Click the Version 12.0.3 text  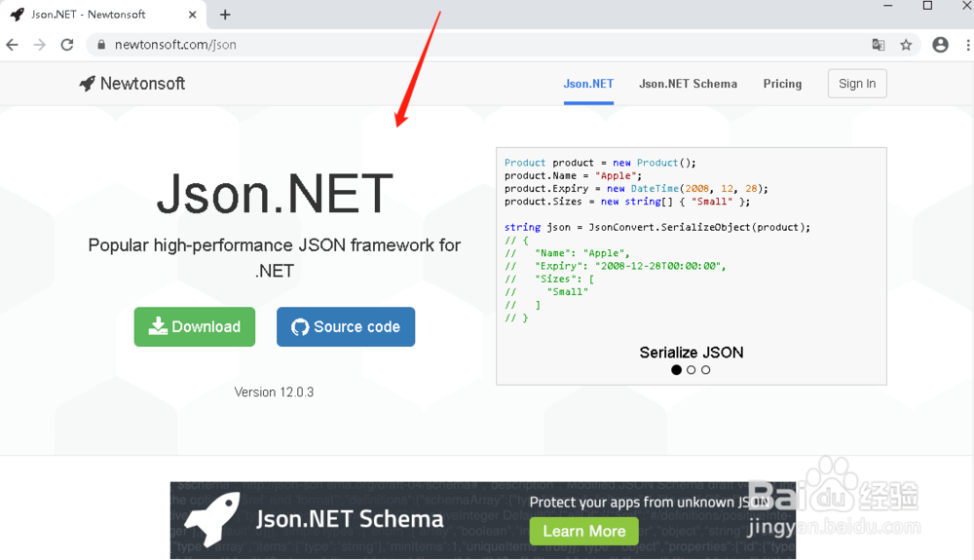[274, 392]
